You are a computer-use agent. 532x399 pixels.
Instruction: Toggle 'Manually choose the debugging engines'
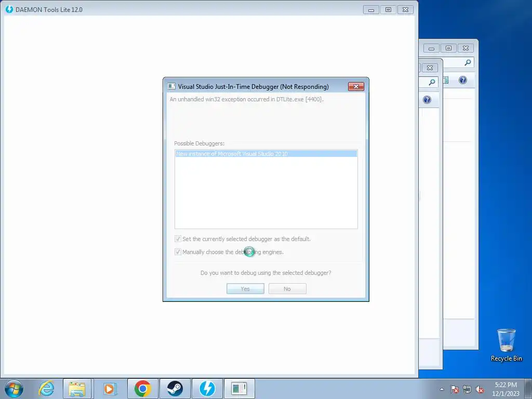tap(229, 252)
